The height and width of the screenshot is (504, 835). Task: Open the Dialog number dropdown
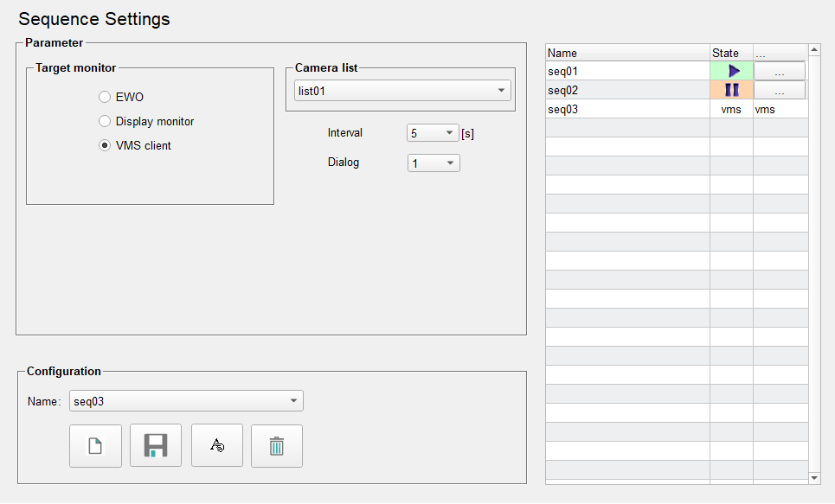point(434,163)
